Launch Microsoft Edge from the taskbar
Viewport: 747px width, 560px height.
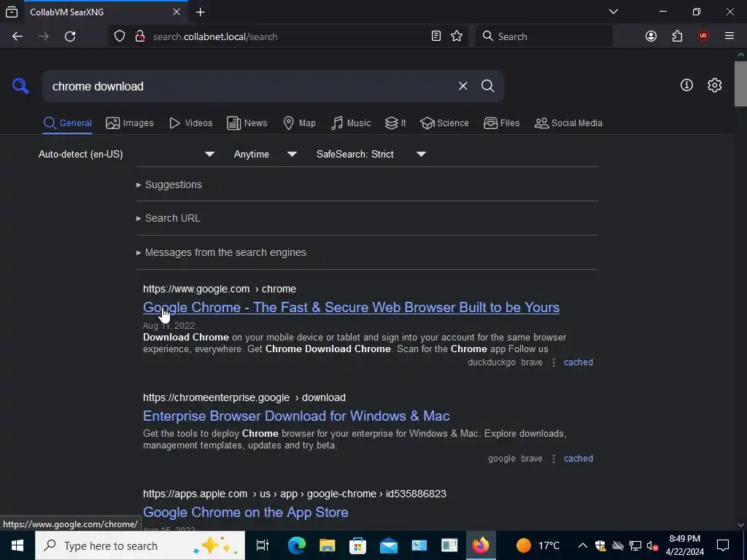click(296, 545)
